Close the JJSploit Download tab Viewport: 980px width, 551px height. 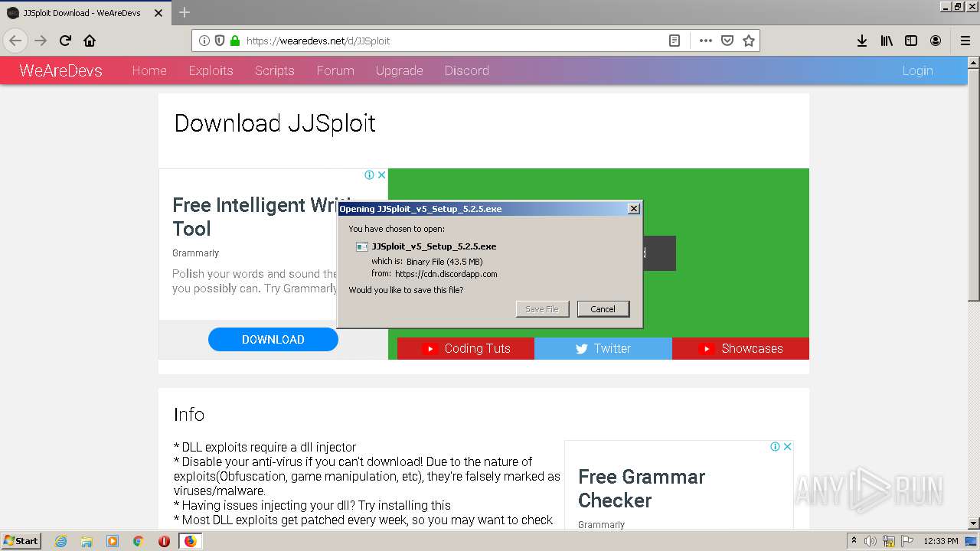tap(158, 13)
